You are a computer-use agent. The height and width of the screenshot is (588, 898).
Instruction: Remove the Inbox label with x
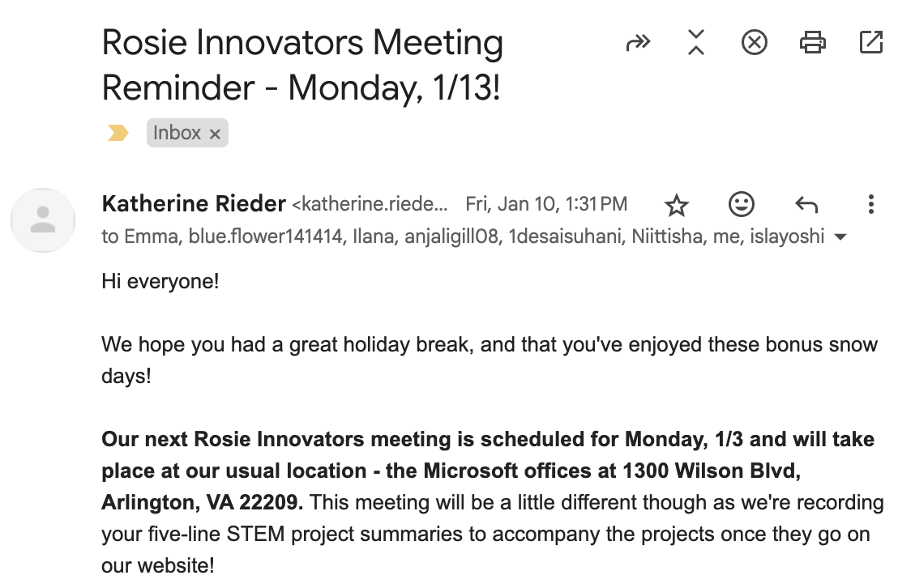(x=215, y=134)
